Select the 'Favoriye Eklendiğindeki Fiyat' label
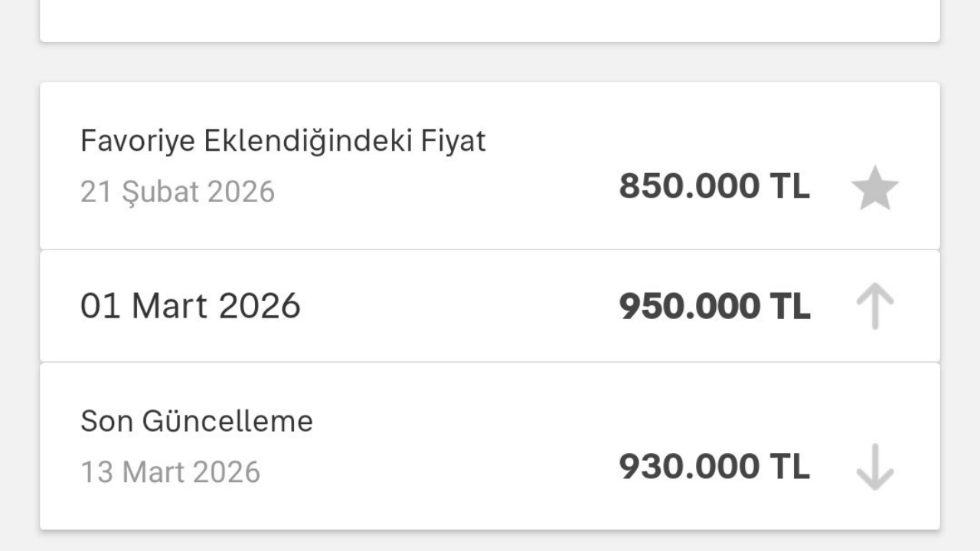 pos(283,141)
